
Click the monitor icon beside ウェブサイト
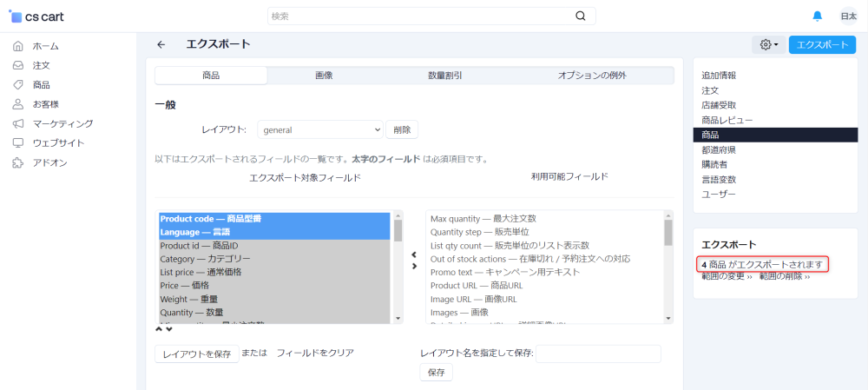click(18, 143)
